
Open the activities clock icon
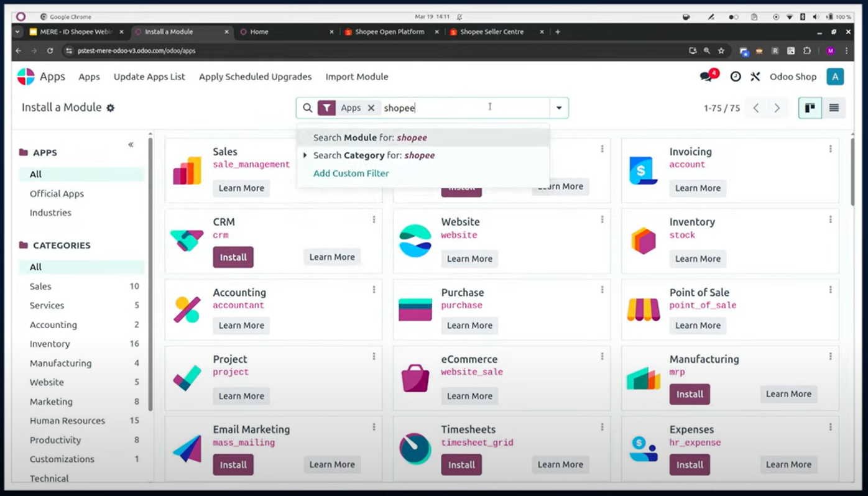[x=736, y=76]
